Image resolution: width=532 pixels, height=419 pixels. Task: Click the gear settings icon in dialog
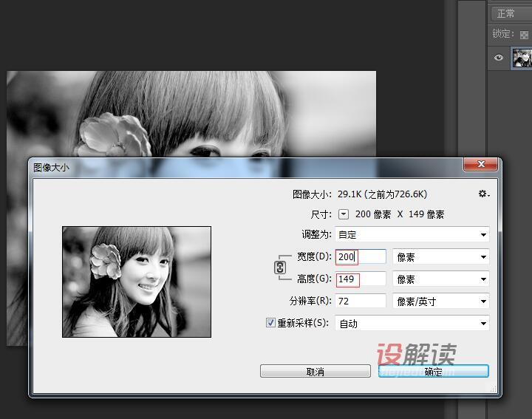click(483, 194)
